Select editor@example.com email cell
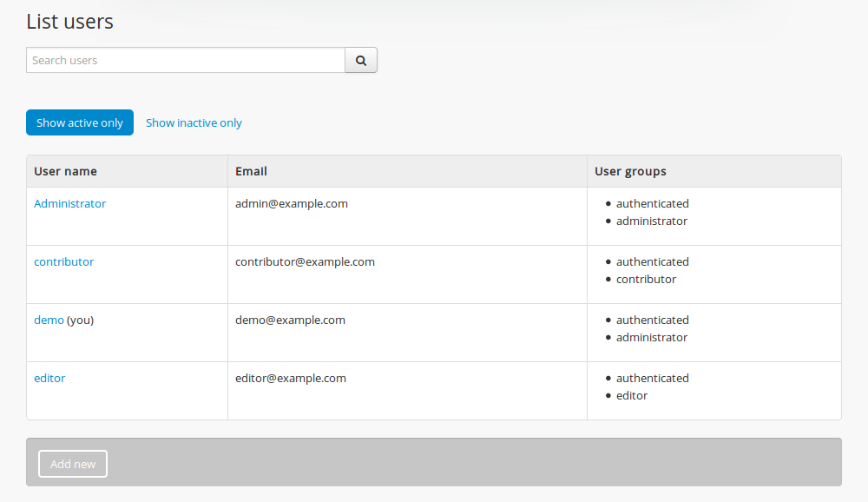 pyautogui.click(x=290, y=378)
